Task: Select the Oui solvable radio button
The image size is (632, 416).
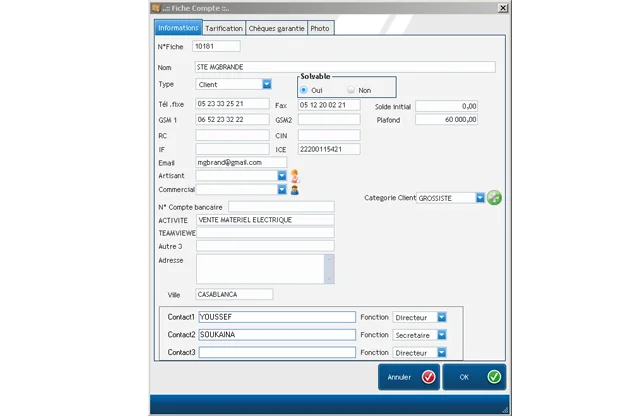Action: 304,90
